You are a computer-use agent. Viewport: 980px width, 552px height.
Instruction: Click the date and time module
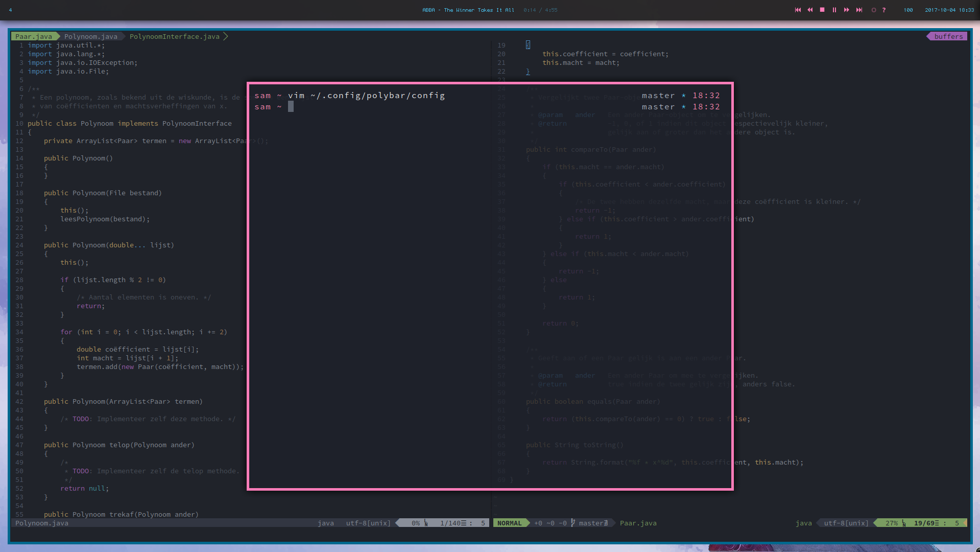pos(949,10)
